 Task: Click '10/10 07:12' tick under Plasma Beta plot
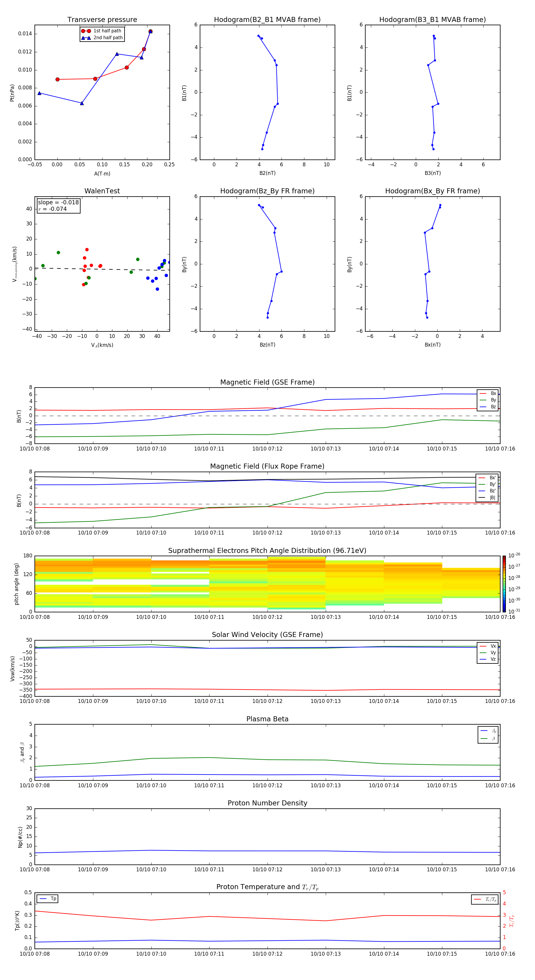click(x=267, y=785)
